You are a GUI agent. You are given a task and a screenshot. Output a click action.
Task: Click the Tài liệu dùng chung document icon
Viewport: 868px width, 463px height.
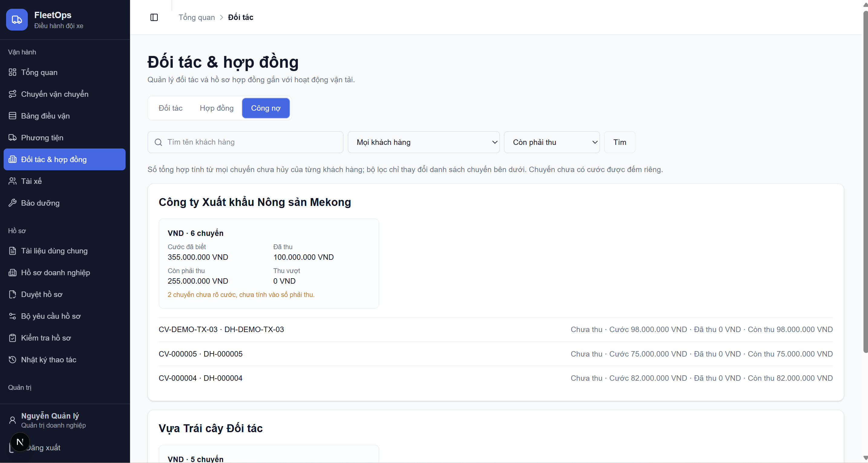(x=12, y=251)
